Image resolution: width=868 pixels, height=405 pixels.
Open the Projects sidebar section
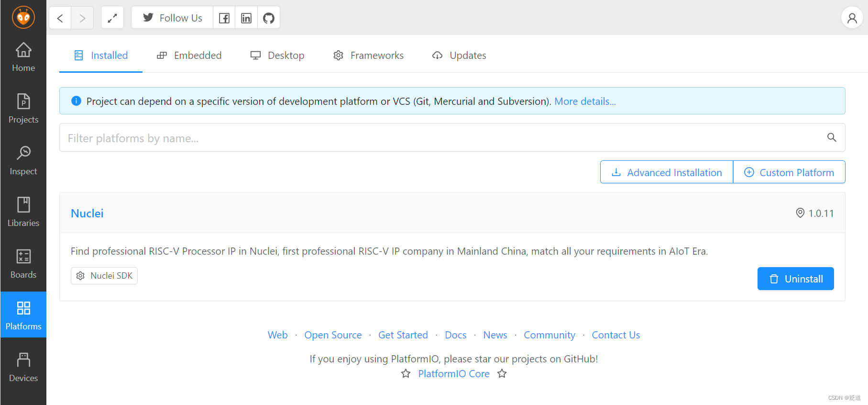click(23, 109)
